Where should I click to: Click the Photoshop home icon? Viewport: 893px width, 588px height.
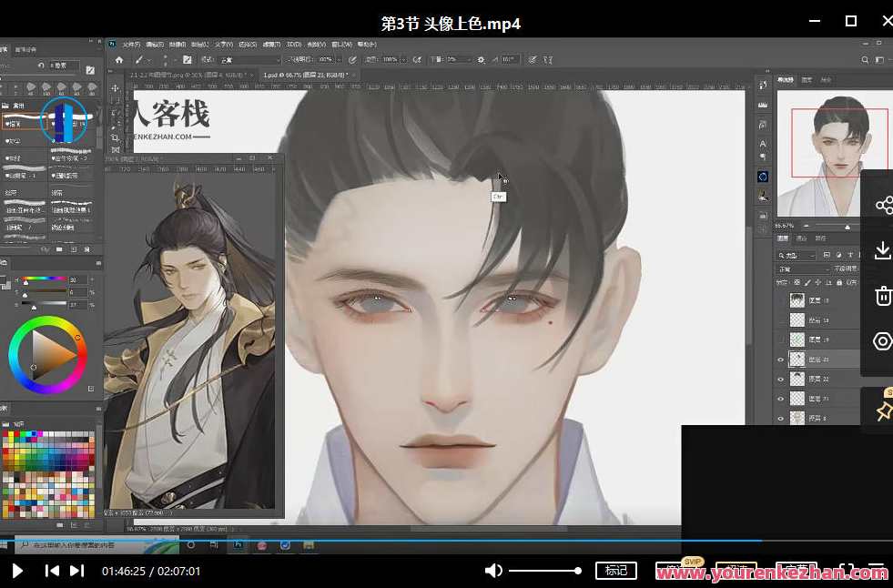(x=118, y=59)
